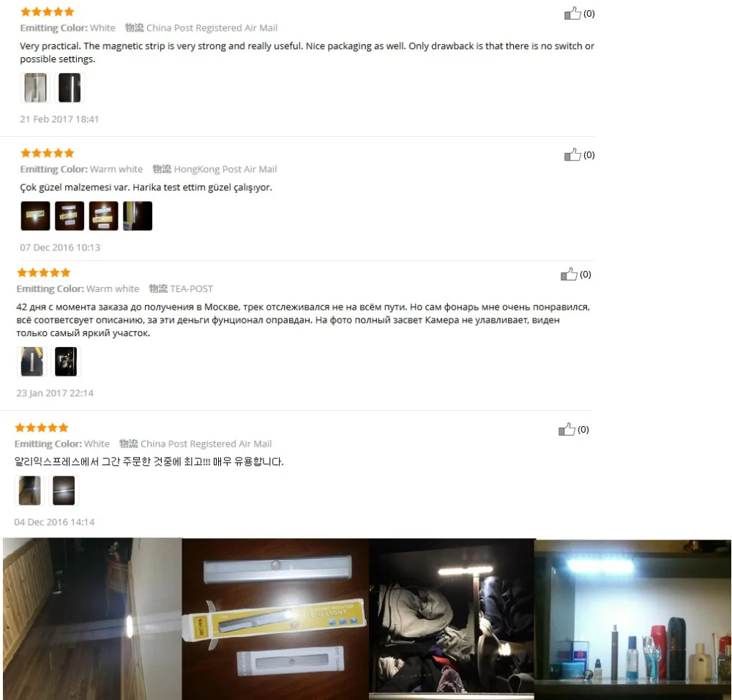Click the yellow LED light packaging photo
This screenshot has width=732, height=700.
[x=275, y=619]
